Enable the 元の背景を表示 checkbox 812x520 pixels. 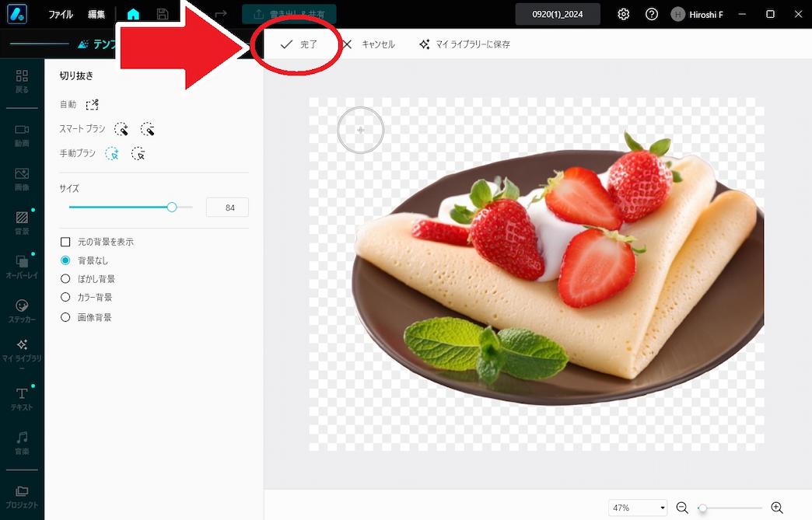click(x=65, y=242)
